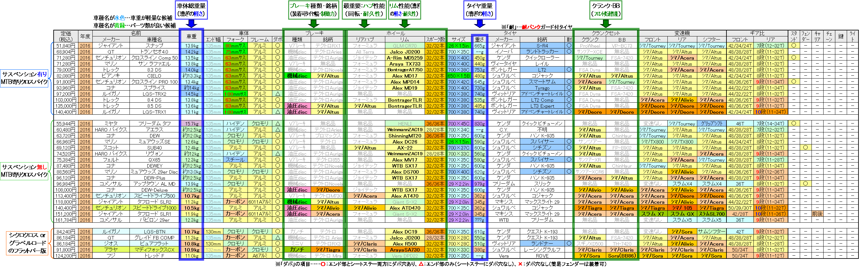Select the 753g tire weight cell

coord(479,70)
